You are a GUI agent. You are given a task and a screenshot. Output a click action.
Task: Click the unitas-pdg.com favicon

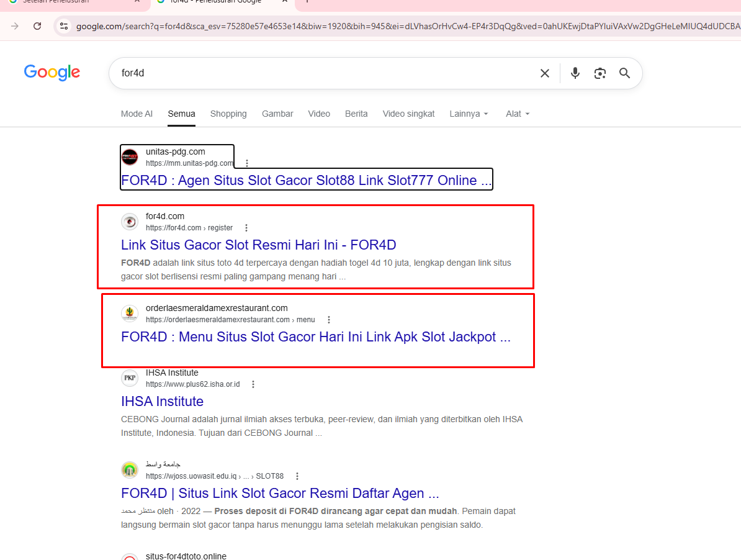130,157
